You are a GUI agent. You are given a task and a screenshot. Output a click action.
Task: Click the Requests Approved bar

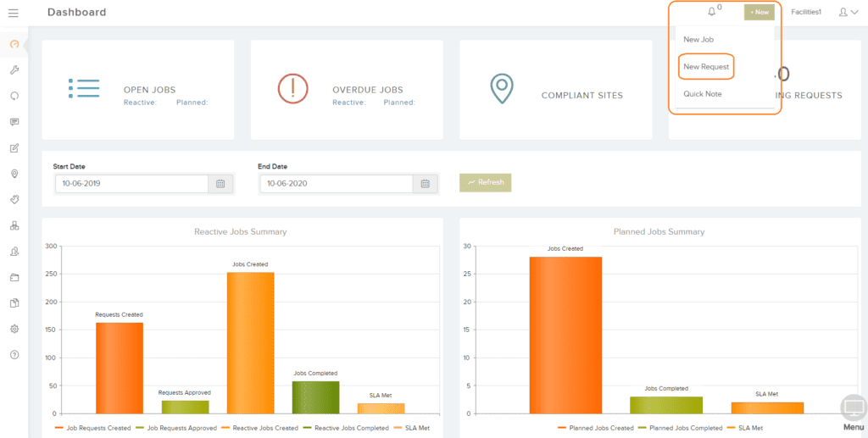(x=185, y=407)
